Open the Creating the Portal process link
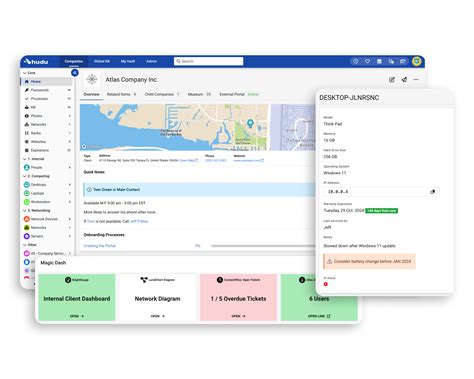474x379 pixels. [99, 246]
